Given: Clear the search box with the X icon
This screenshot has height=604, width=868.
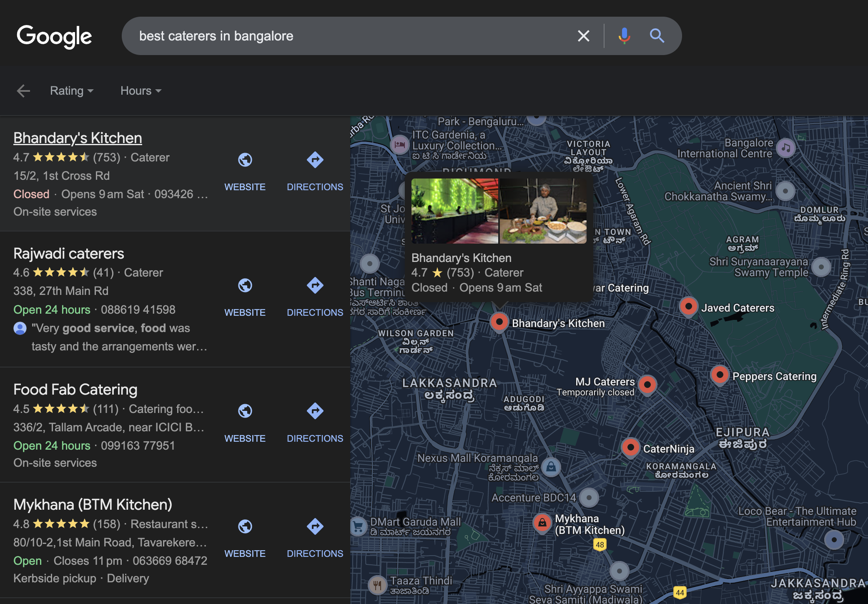Looking at the screenshot, I should click(584, 36).
